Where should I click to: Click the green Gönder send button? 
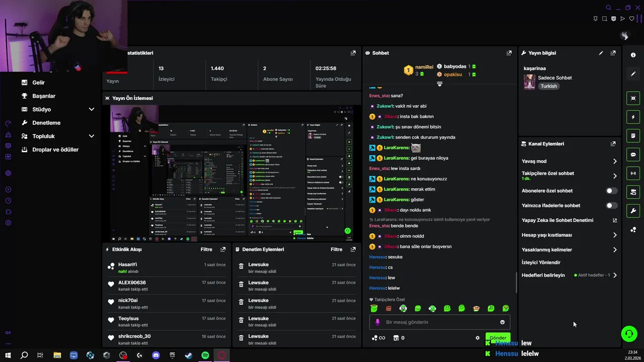point(498,338)
